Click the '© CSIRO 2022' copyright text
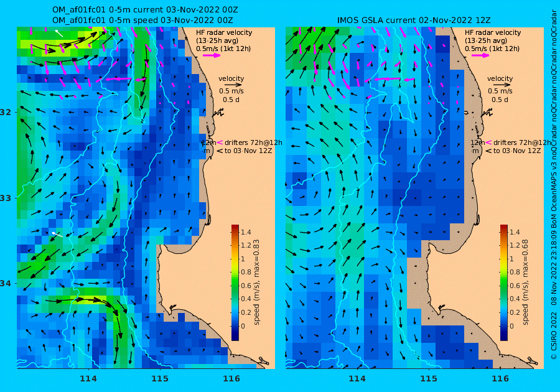Image resolution: width=560 pixels, height=392 pixels. 554,335
